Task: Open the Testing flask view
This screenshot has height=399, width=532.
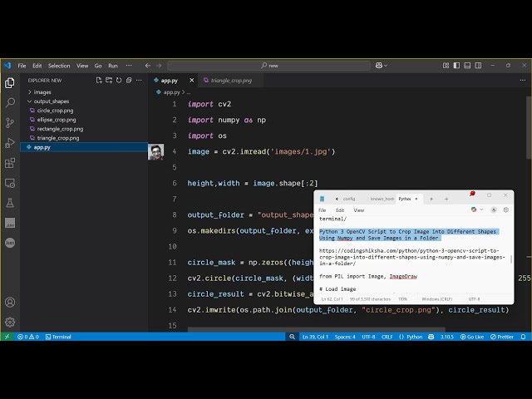Action: [x=10, y=203]
